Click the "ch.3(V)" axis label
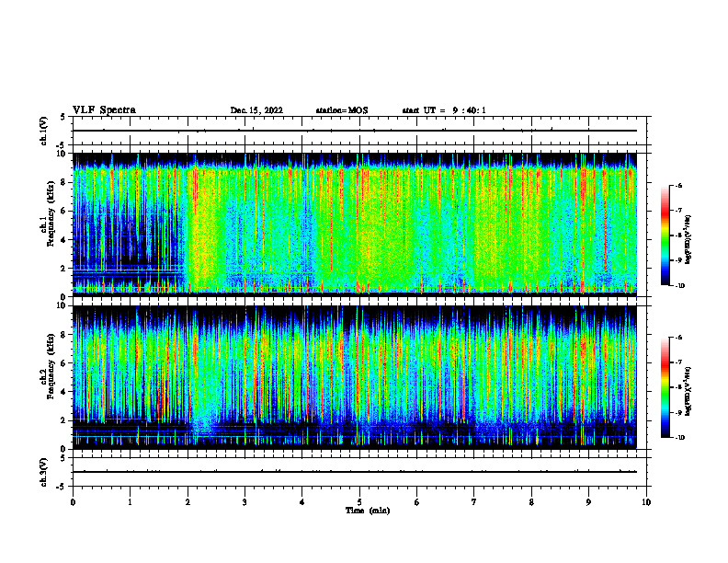Image resolution: width=728 pixels, height=563 pixels. [x=43, y=472]
